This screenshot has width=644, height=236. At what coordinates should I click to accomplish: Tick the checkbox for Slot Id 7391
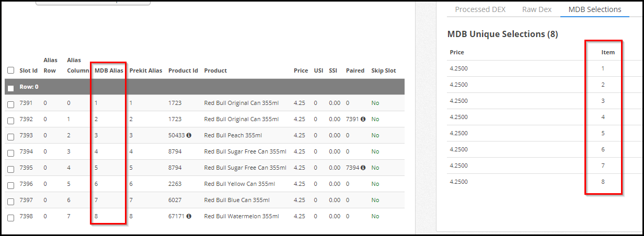coord(11,104)
